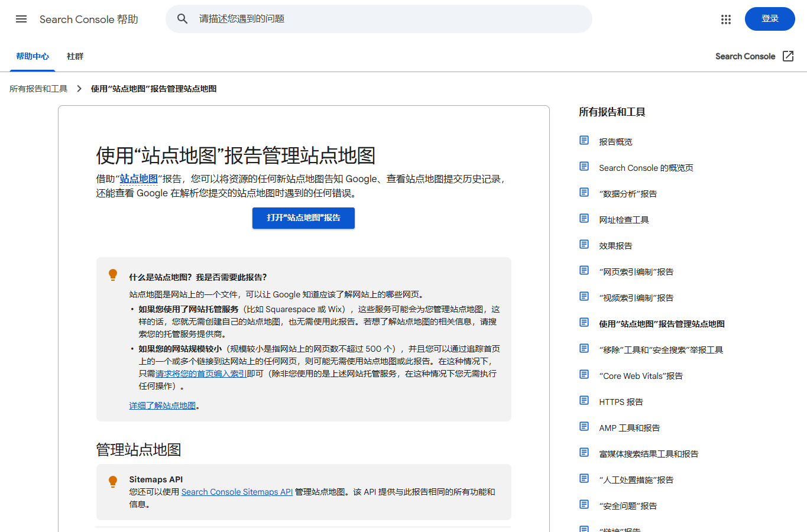Select 使用“站点地图”报告管理站点地图 sidebar item

662,324
